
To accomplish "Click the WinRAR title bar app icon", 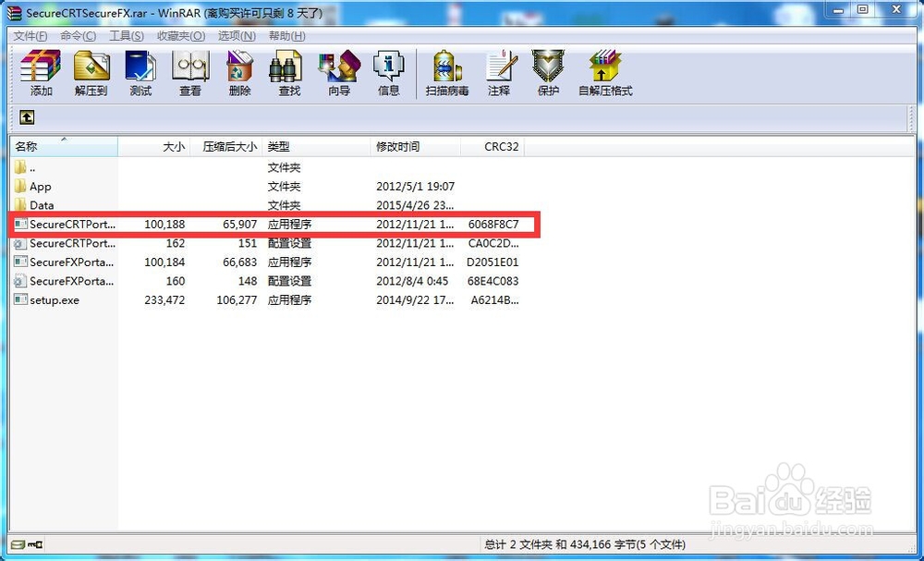I will [15, 12].
